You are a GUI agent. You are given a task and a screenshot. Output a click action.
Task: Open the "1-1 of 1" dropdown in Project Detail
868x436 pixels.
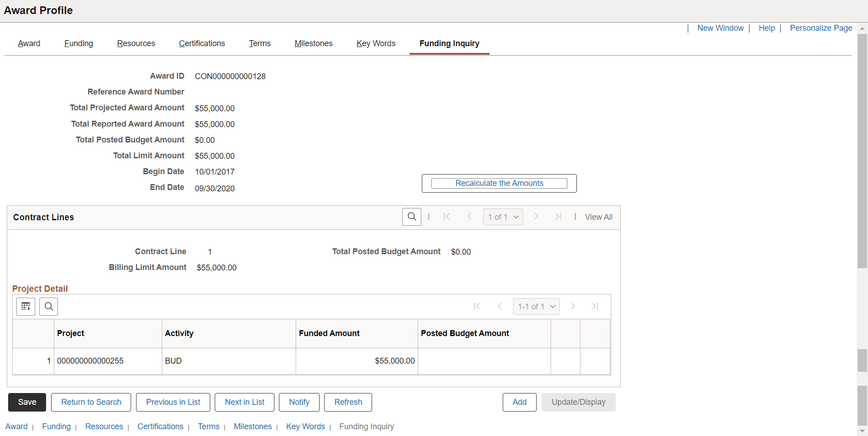pos(536,306)
